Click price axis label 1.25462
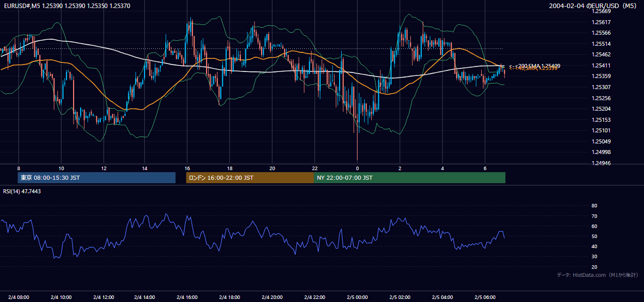The width and height of the screenshot is (644, 302). [601, 54]
